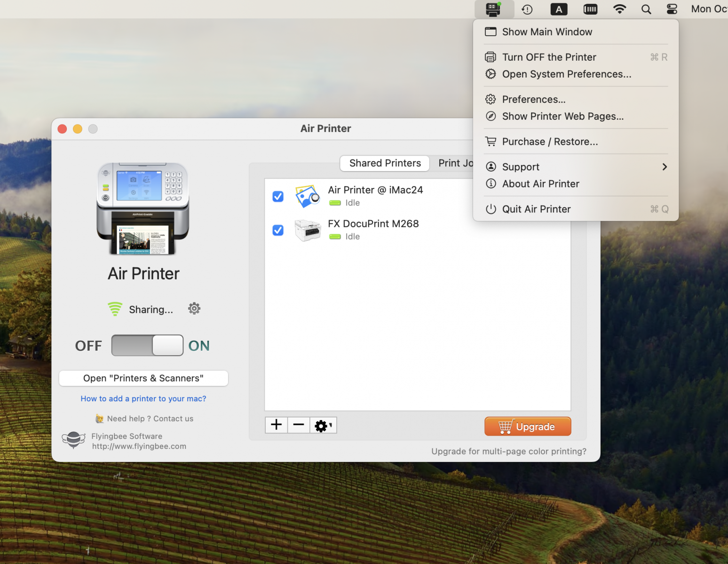Click the FX DocuPrint M268 printer icon

308,230
